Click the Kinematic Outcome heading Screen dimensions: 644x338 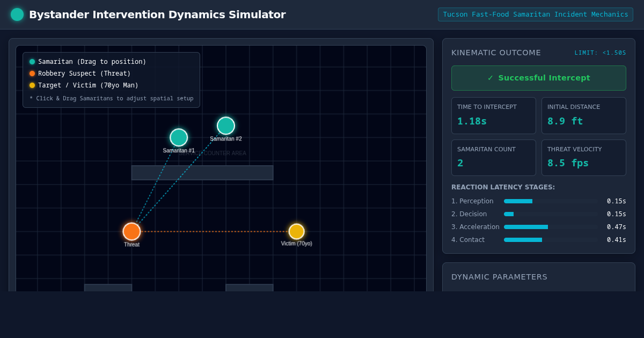click(496, 53)
